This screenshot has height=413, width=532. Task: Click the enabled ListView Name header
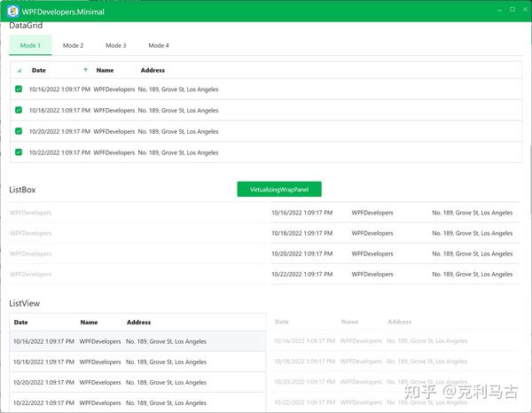coord(89,322)
